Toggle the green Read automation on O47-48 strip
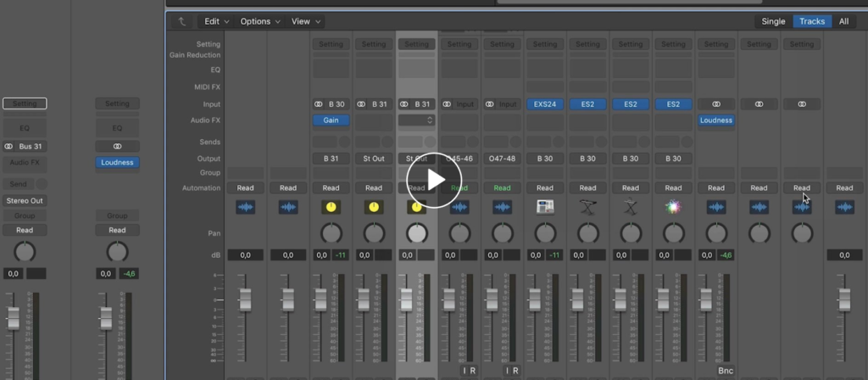The width and height of the screenshot is (868, 380). tap(502, 187)
